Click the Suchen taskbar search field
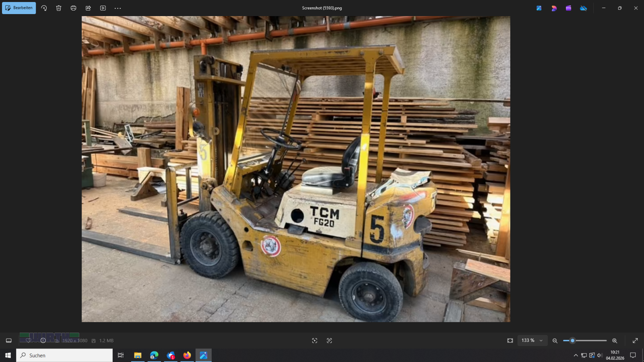644x362 pixels. click(x=64, y=355)
